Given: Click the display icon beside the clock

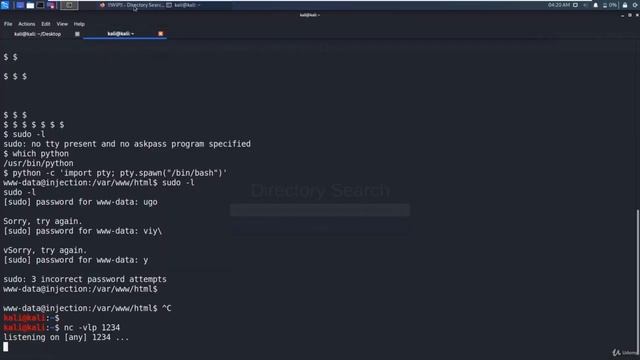Looking at the screenshot, I should click(575, 5).
